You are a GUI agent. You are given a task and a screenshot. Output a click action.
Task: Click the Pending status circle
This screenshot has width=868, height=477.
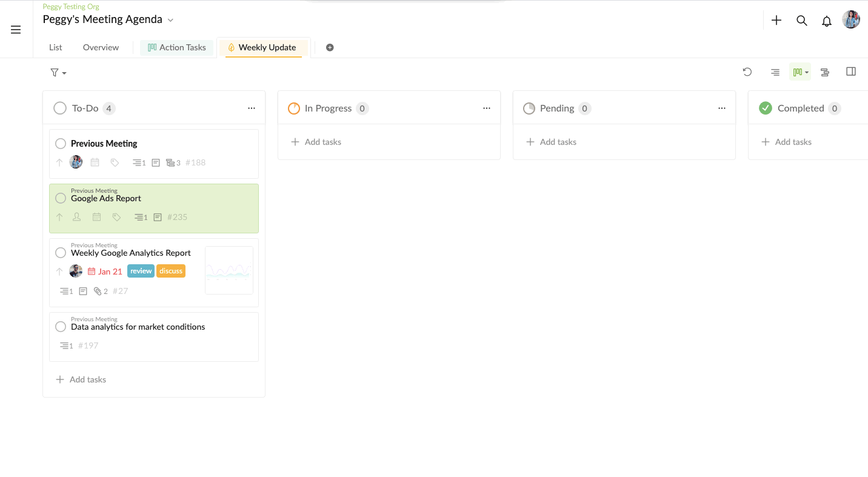click(529, 108)
